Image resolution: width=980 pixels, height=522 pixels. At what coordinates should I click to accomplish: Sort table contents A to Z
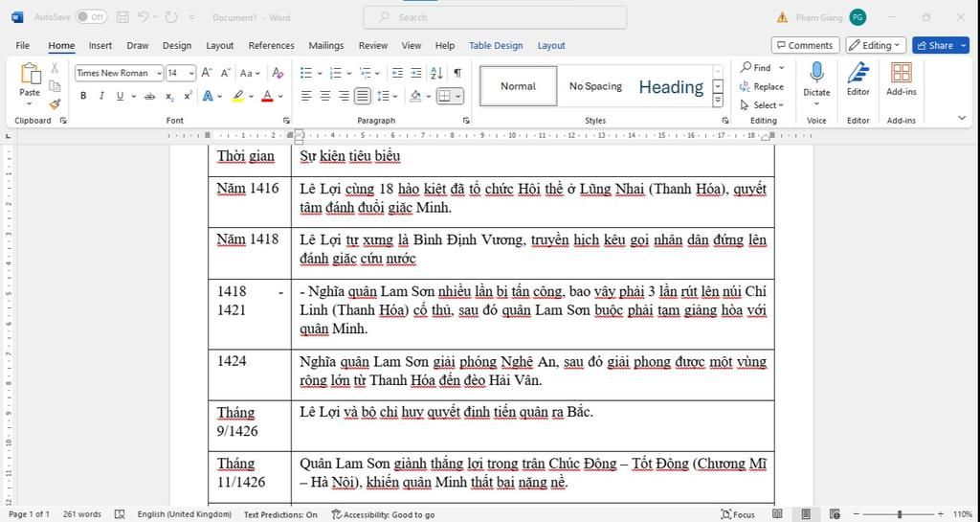click(x=437, y=73)
